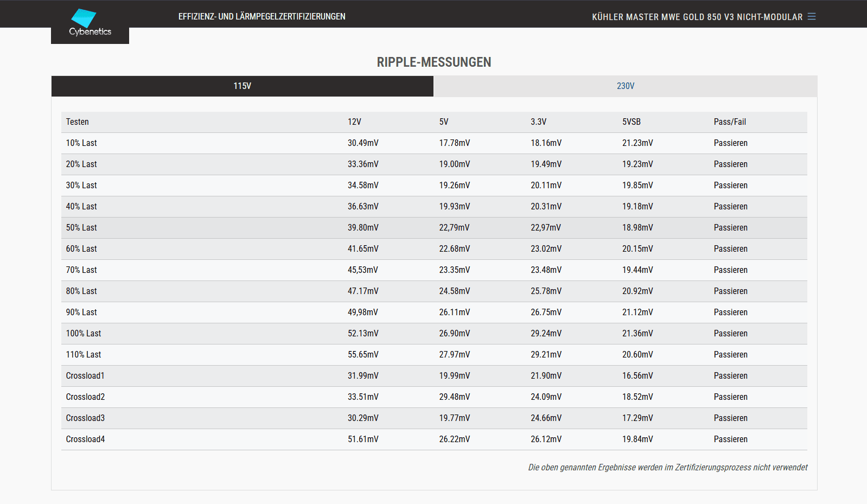Select the 12V column header
The image size is (867, 504).
tap(354, 122)
